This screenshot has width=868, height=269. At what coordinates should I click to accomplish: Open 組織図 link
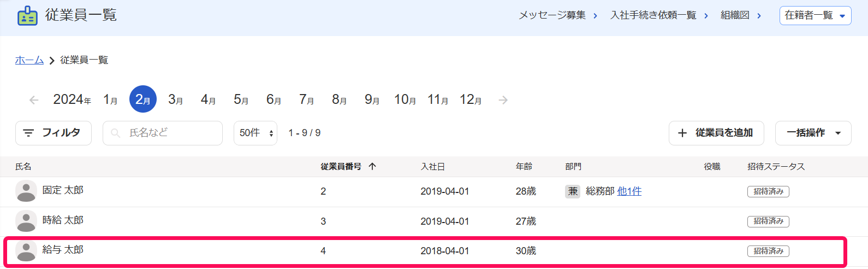(x=741, y=15)
